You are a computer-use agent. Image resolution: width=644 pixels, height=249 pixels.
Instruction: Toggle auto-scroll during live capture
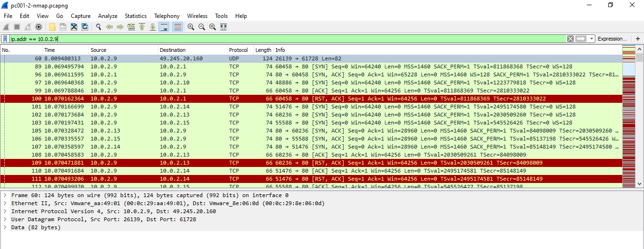pyautogui.click(x=164, y=27)
